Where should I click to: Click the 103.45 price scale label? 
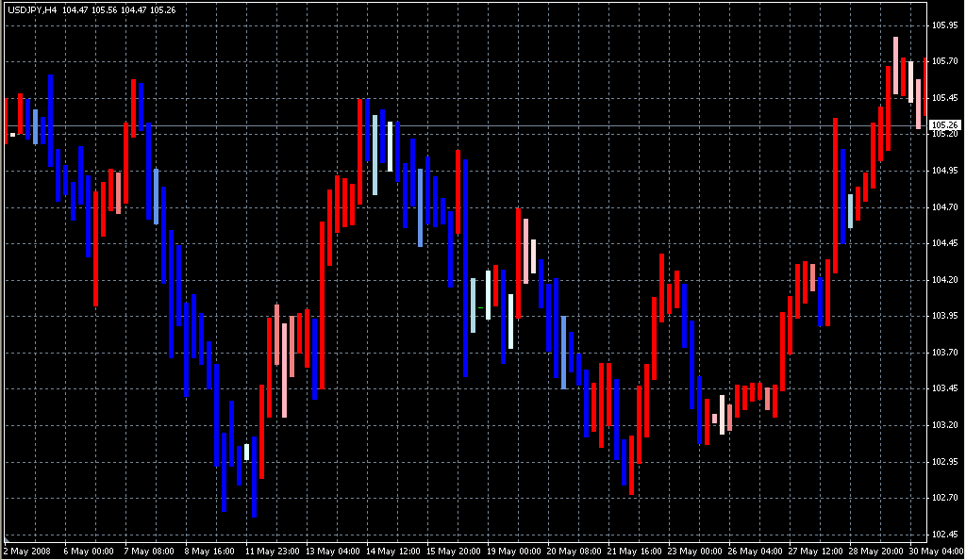tap(945, 388)
